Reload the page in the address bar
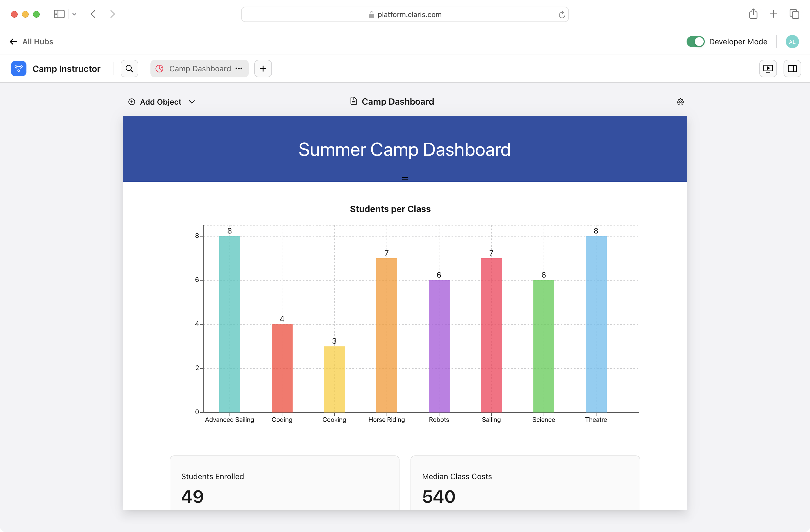The image size is (810, 532). 561,15
